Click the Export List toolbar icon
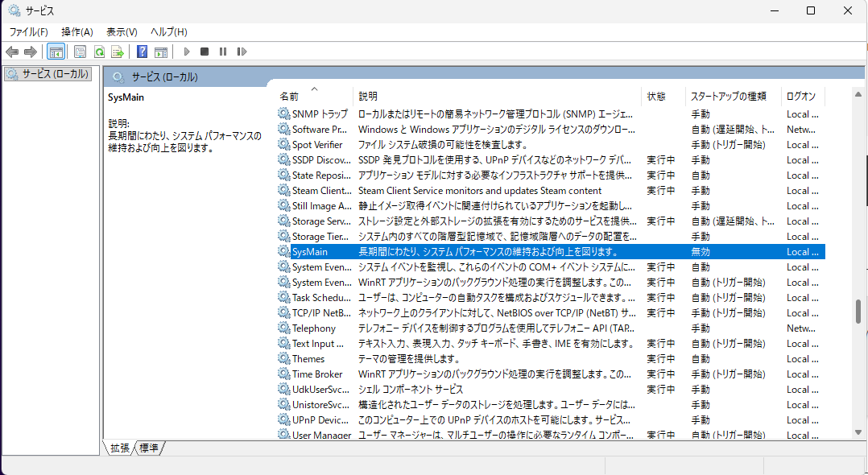 (117, 52)
